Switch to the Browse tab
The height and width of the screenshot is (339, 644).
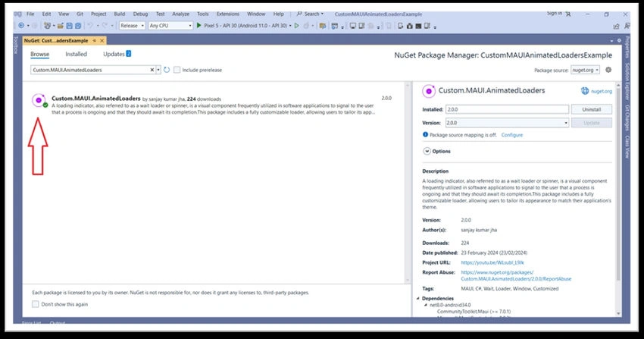[x=40, y=54]
